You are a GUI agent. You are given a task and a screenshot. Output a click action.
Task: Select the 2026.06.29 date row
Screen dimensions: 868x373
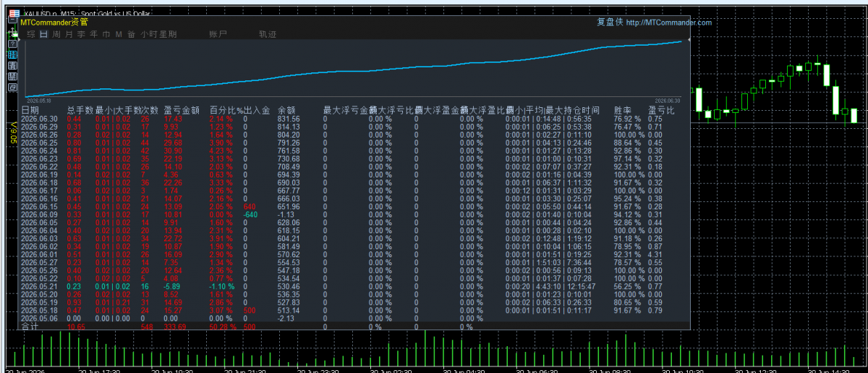(x=39, y=127)
